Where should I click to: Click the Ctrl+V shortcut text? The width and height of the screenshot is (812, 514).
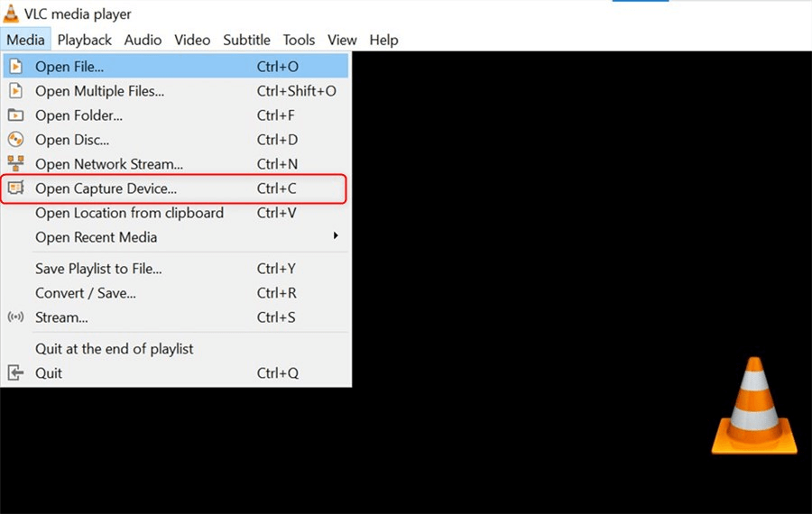(x=277, y=212)
